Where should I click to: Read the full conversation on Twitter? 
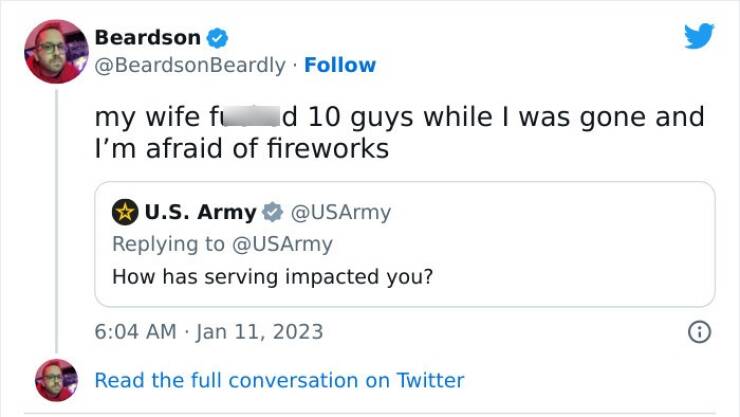pyautogui.click(x=279, y=380)
